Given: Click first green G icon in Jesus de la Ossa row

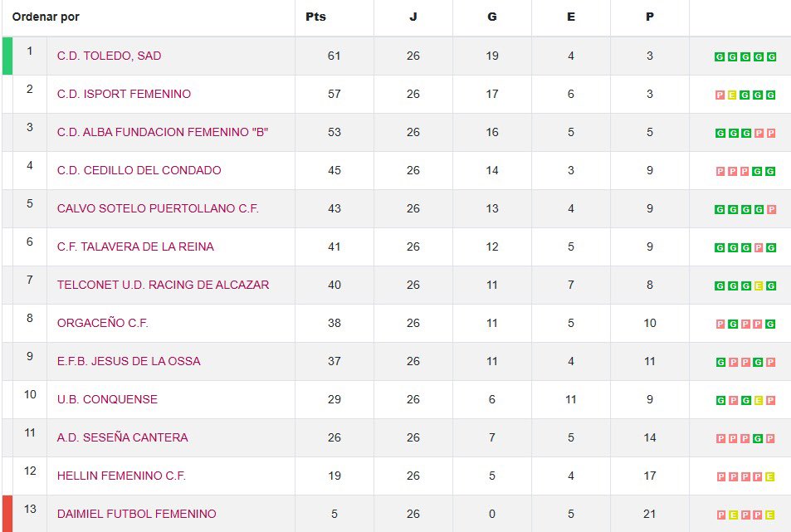Looking at the screenshot, I should [720, 362].
